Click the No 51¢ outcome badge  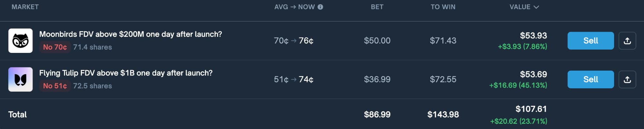[x=55, y=86]
